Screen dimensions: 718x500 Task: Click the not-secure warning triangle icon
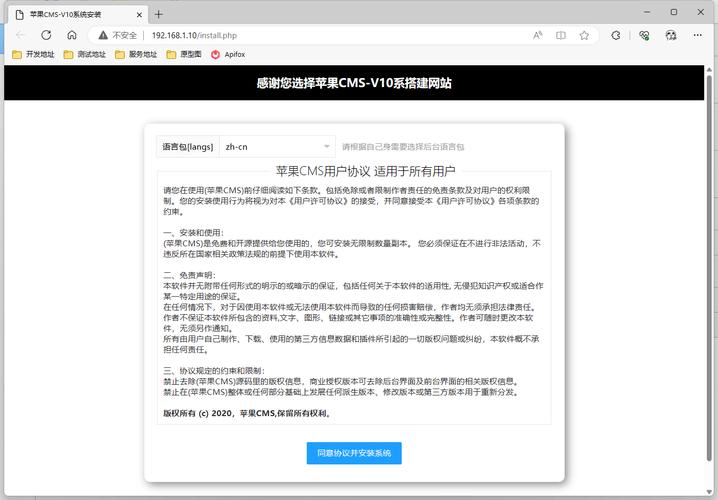point(103,35)
